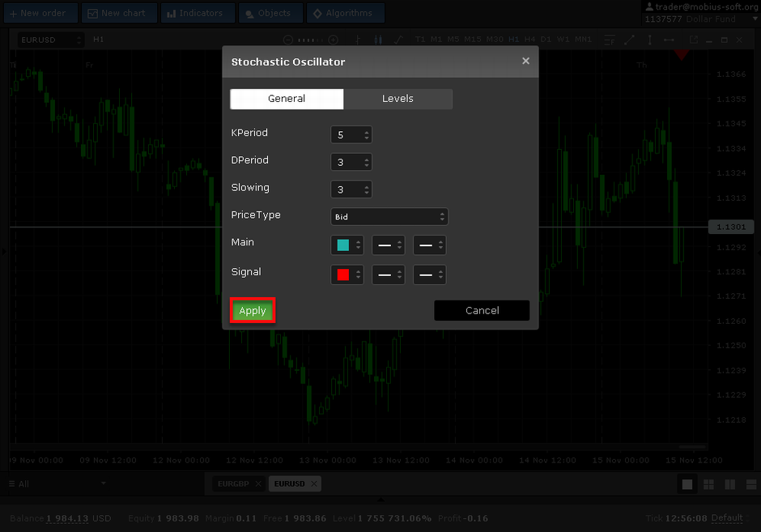Select the D1 timeframe

pos(546,40)
